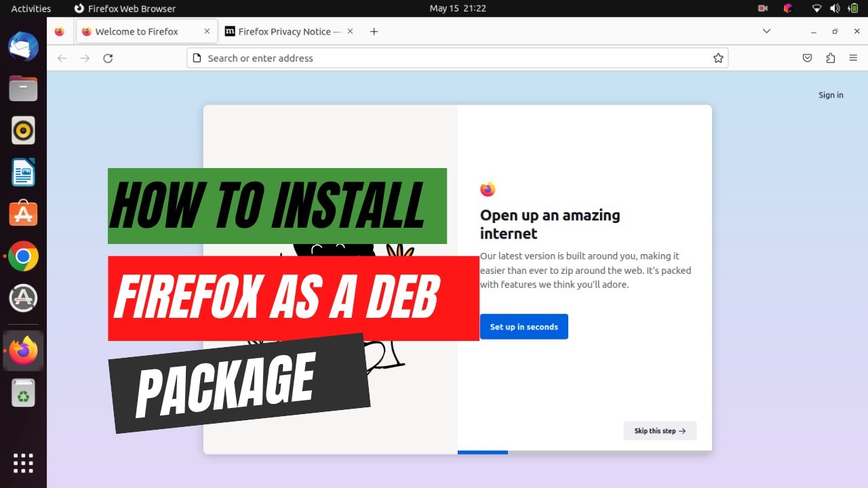Show Applications grid at dock bottom
The height and width of the screenshot is (488, 868).
click(x=23, y=463)
